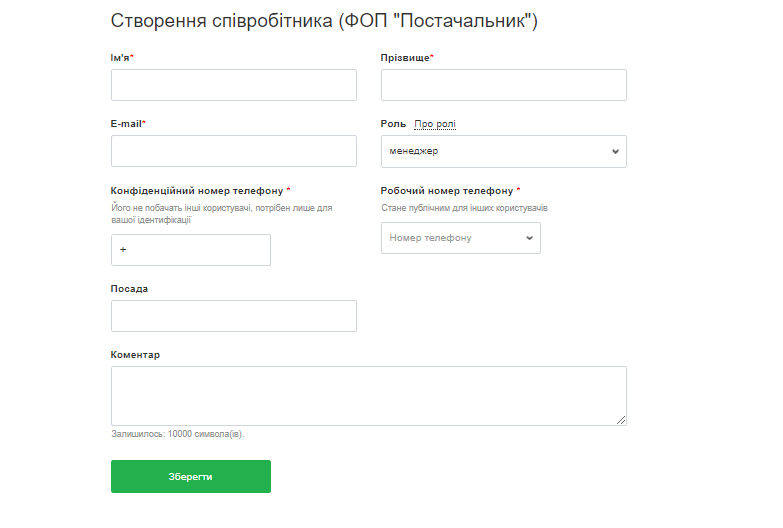Click the 'Робочий номер телефону' label
The width and height of the screenshot is (783, 528).
pyautogui.click(x=446, y=190)
